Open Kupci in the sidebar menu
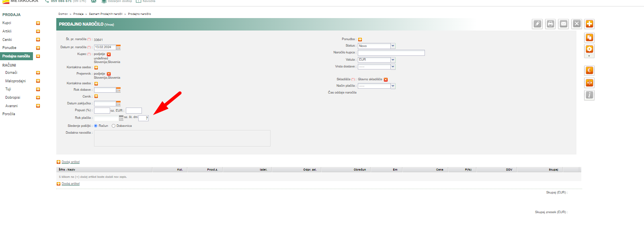The width and height of the screenshot is (644, 228). point(7,23)
